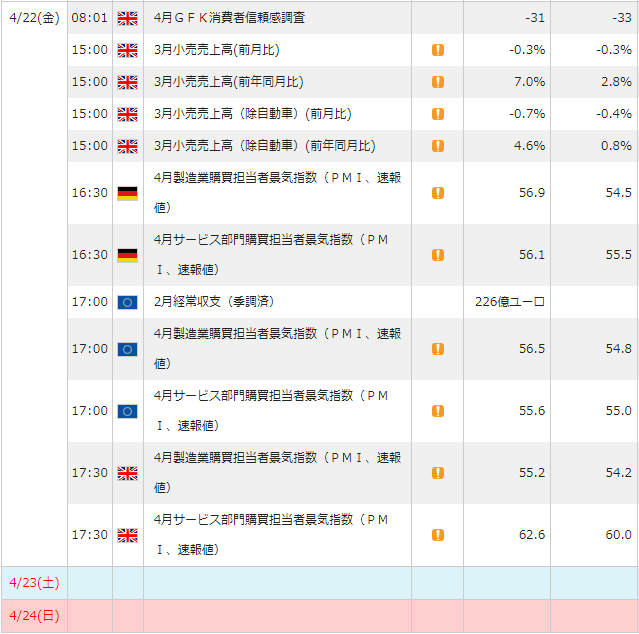Viewport: 639px width, 634px height.
Task: Click the 55.0 value
Action: (x=619, y=411)
